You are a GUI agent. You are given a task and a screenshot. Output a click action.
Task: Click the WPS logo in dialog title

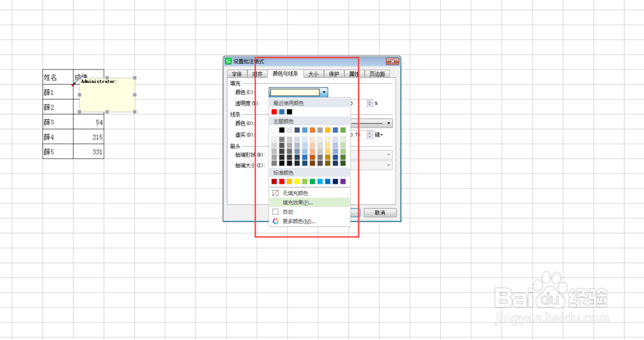tap(229, 62)
